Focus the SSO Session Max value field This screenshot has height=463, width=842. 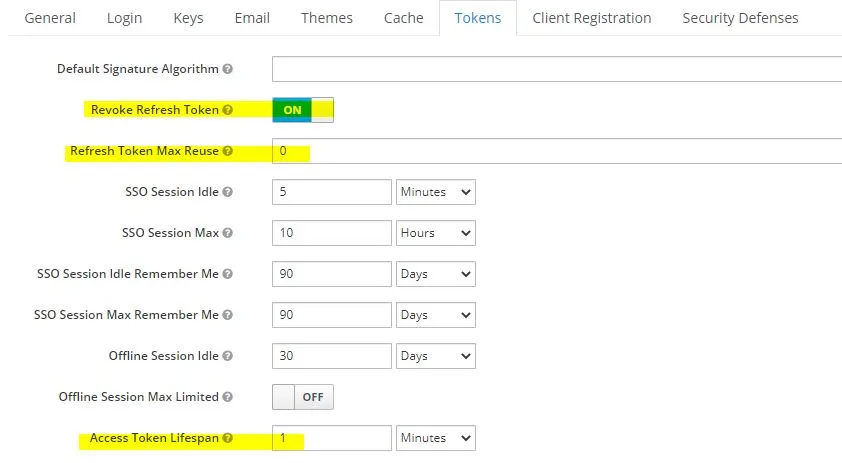tap(331, 233)
